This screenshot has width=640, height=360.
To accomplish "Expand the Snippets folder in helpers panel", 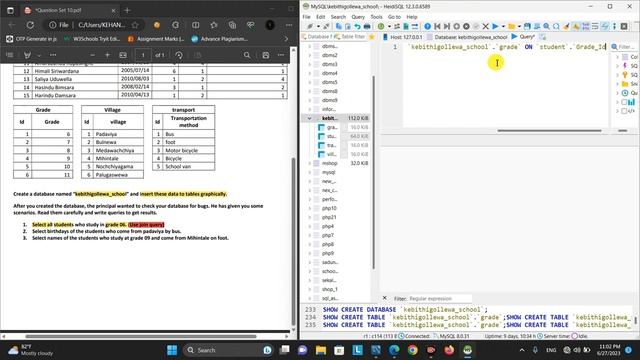I will coord(618,84).
